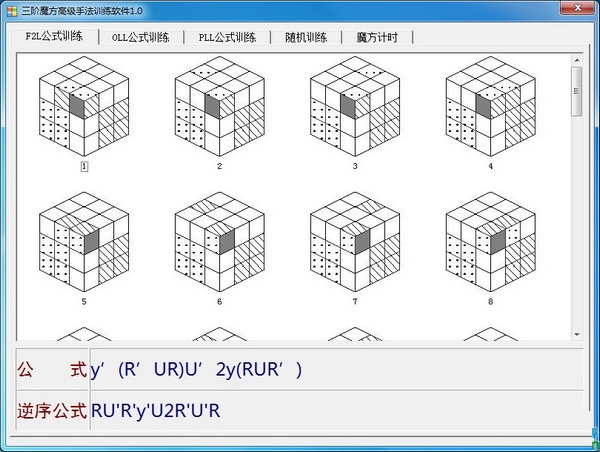This screenshot has width=600, height=452.
Task: Select the F2L公式训练 tab
Action: pos(54,36)
